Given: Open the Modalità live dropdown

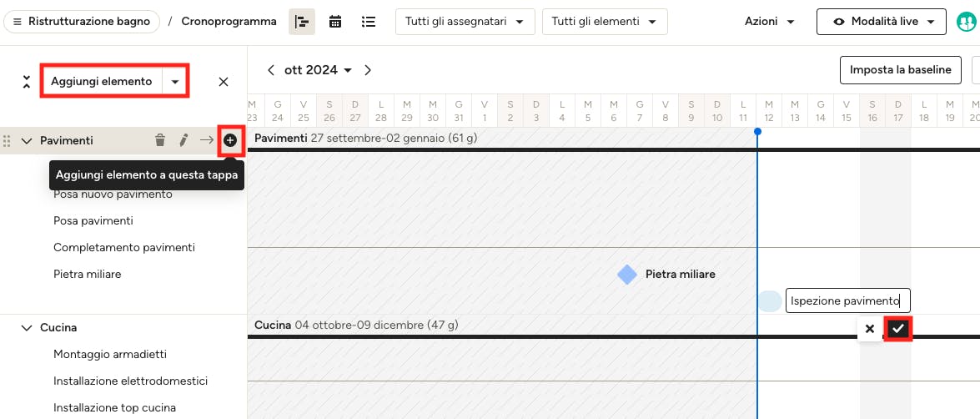Looking at the screenshot, I should point(884,22).
